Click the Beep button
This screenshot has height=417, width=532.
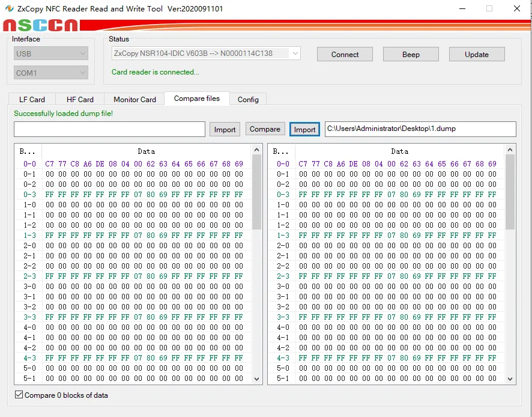click(x=411, y=54)
